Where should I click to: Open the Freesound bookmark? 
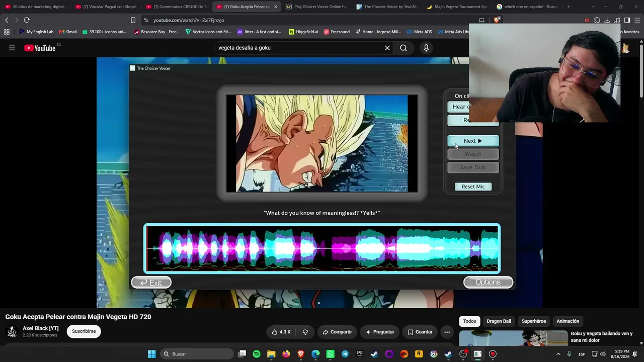point(337,32)
